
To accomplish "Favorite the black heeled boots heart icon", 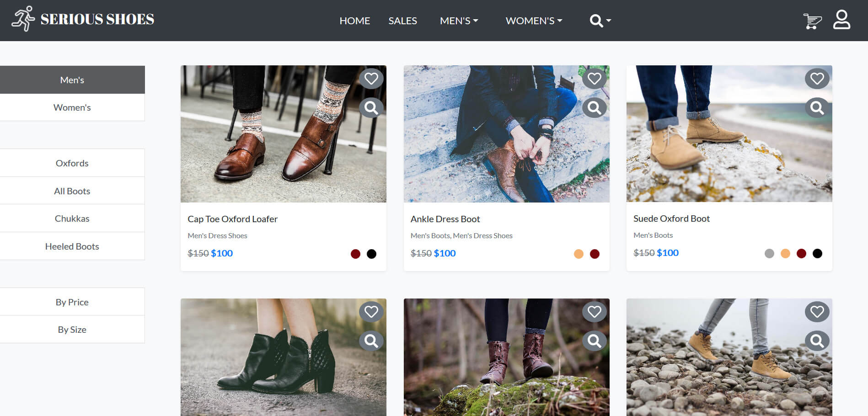I will (371, 312).
